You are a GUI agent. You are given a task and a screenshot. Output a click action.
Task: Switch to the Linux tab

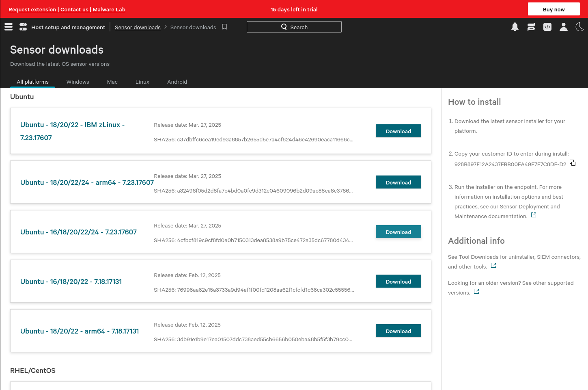tap(142, 82)
